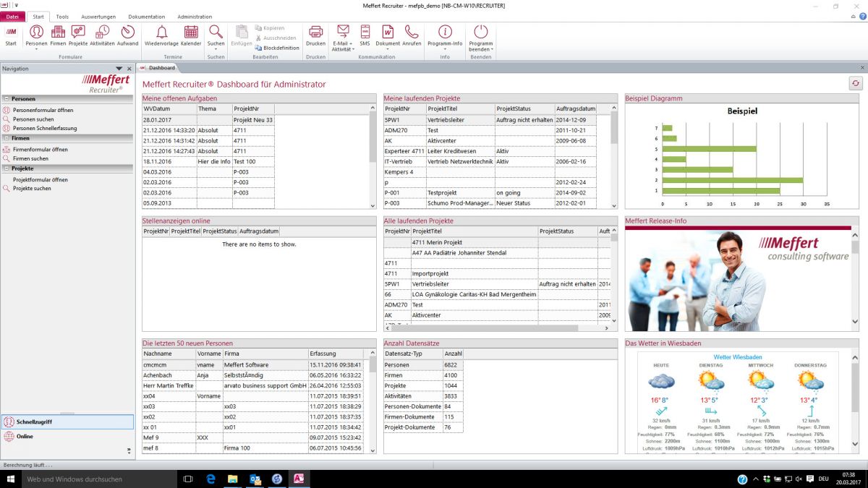The width and height of the screenshot is (868, 488).
Task: Click the Datensatz-Typ column header
Action: tap(413, 354)
